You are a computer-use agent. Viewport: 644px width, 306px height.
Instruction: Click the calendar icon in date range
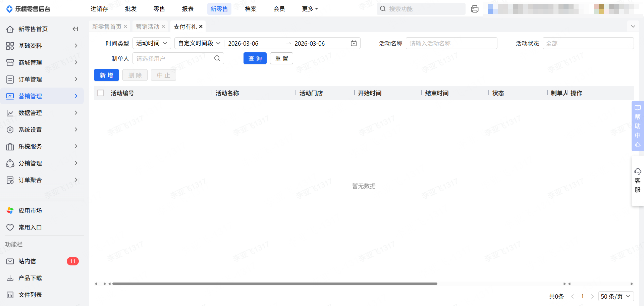pyautogui.click(x=354, y=43)
